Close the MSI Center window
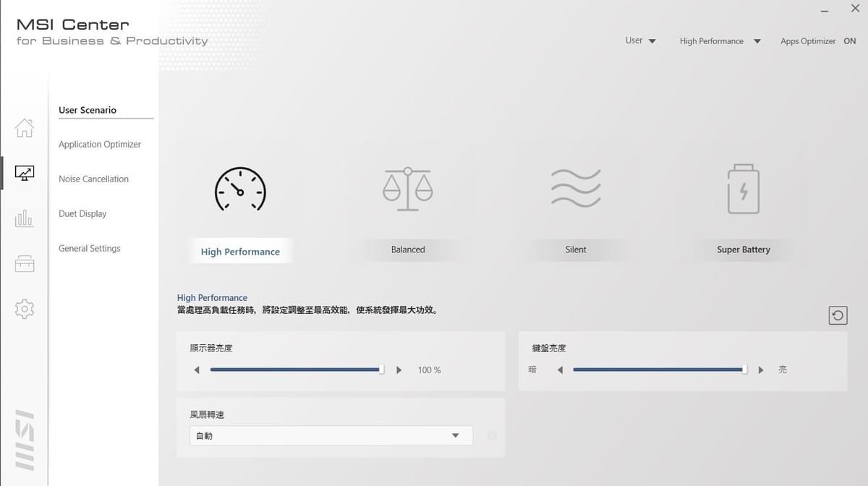 point(855,9)
